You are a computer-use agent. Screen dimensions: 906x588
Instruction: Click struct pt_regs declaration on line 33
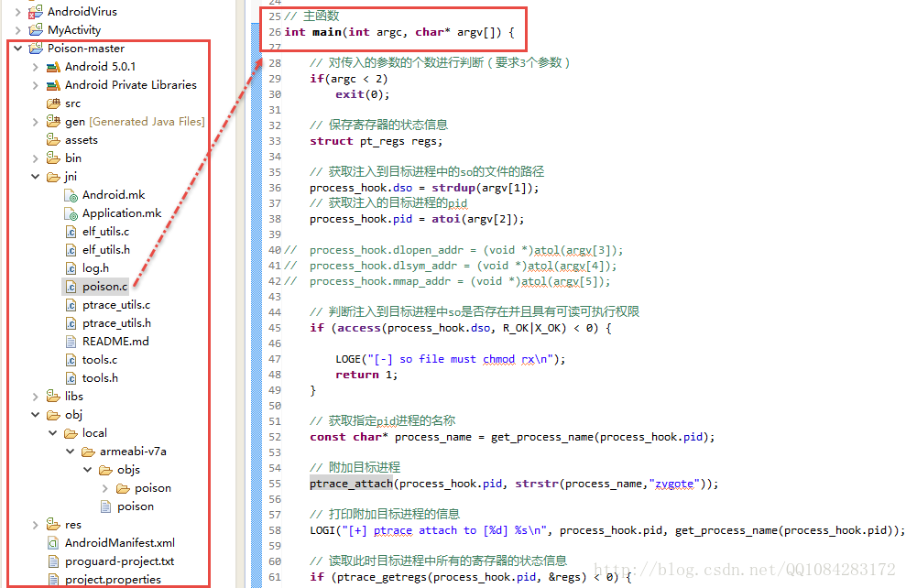(377, 141)
